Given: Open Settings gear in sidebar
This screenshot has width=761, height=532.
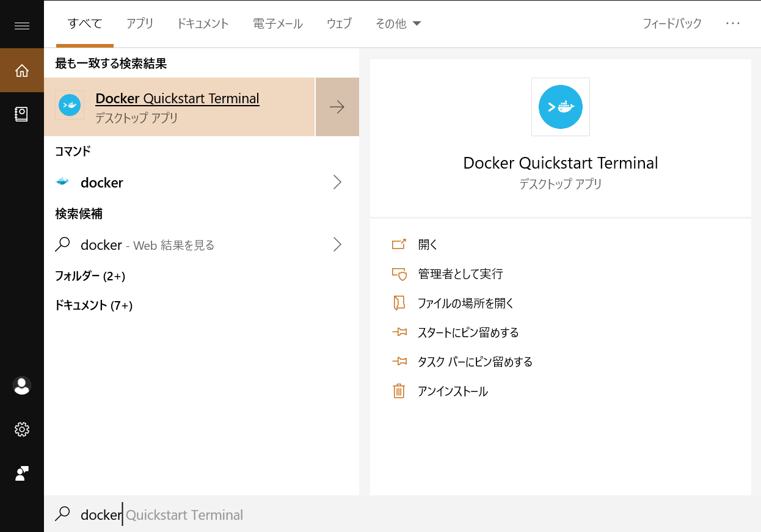Looking at the screenshot, I should (22, 429).
